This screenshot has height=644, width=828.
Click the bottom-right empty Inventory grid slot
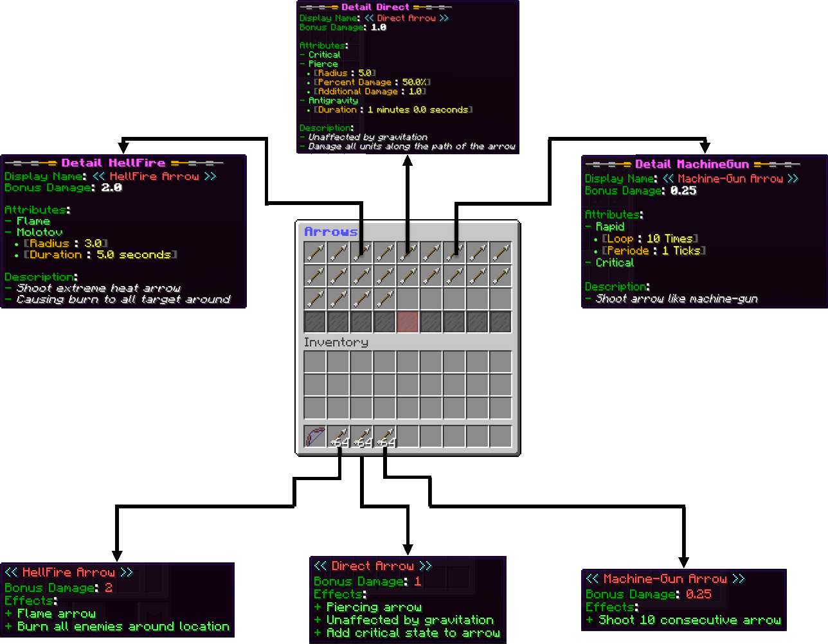coord(500,408)
